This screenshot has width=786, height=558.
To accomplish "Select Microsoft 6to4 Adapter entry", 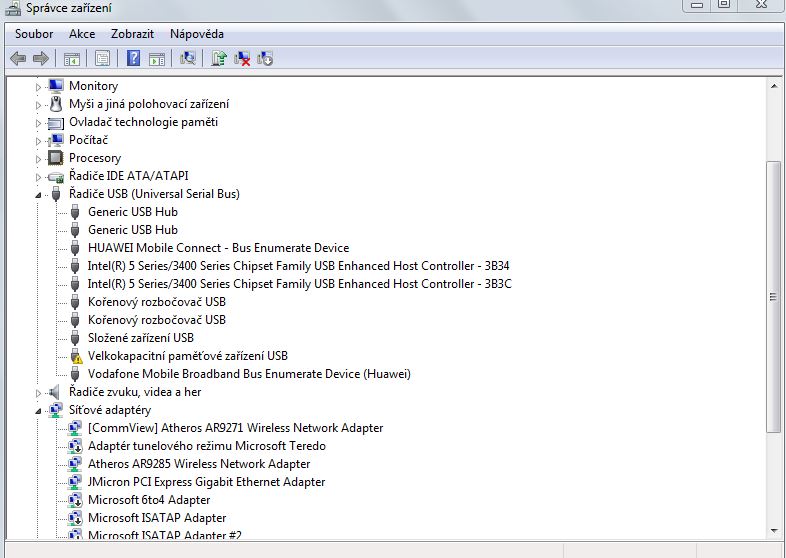I will [x=149, y=500].
